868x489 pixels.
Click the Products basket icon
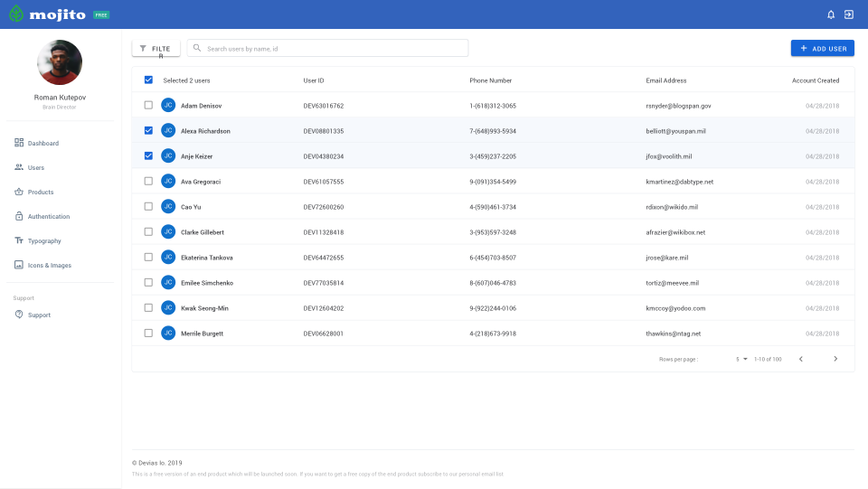pyautogui.click(x=19, y=192)
